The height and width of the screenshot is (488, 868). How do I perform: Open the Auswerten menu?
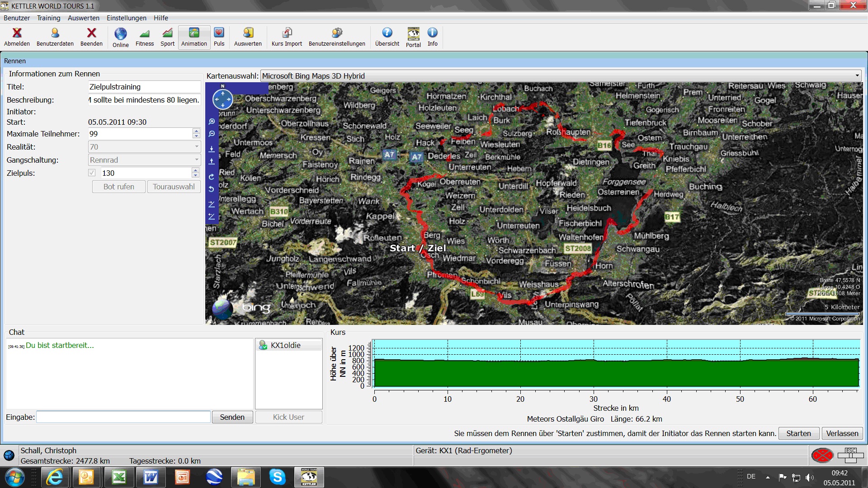(x=84, y=18)
